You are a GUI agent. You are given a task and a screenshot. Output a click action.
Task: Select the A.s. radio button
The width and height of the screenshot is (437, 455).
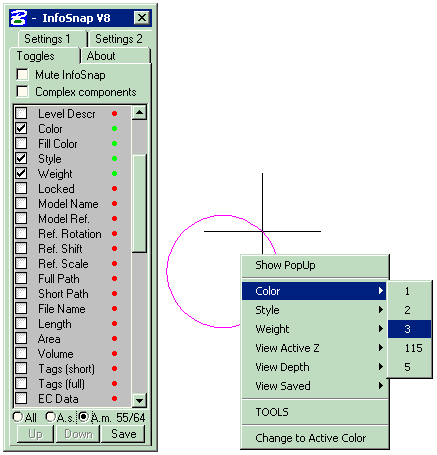pos(50,417)
